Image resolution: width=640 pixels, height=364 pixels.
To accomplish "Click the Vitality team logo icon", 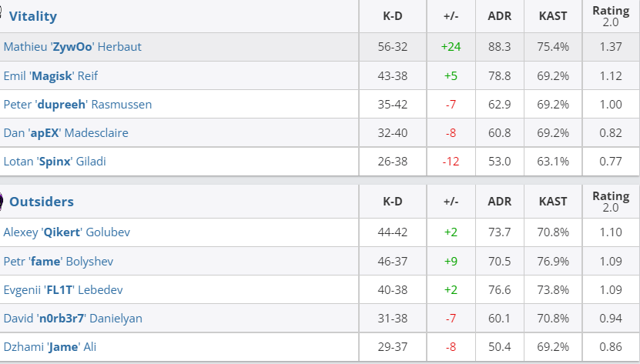I will coord(1,11).
